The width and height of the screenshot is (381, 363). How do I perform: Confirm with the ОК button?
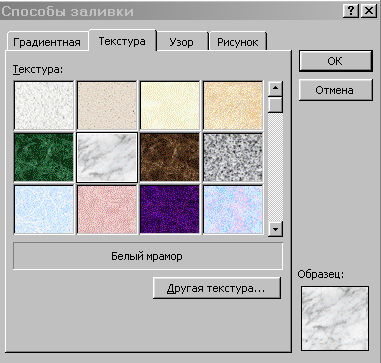(335, 61)
